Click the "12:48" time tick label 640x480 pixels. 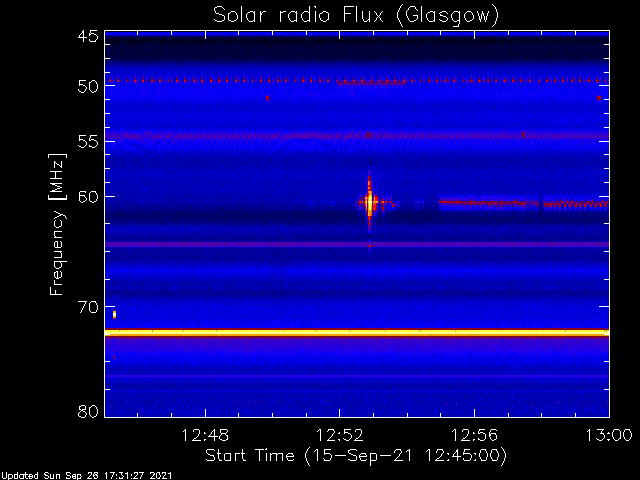pos(205,435)
